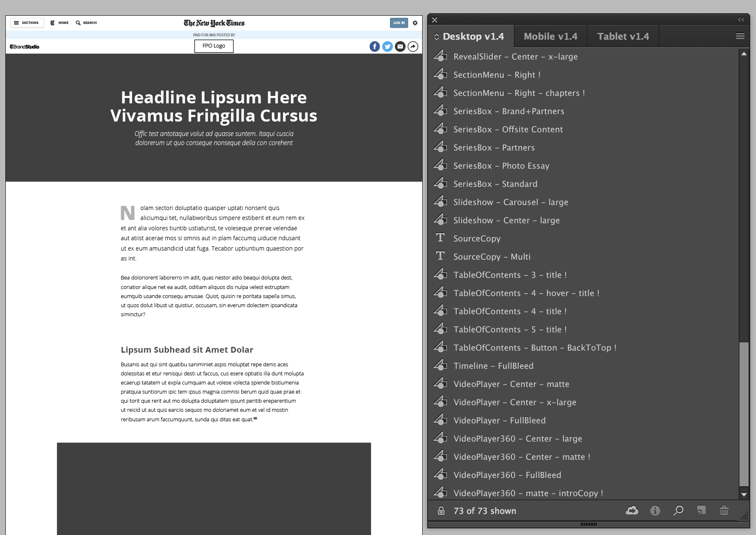The width and height of the screenshot is (756, 535).
Task: Click the delete trash icon in library panel
Action: click(x=724, y=511)
